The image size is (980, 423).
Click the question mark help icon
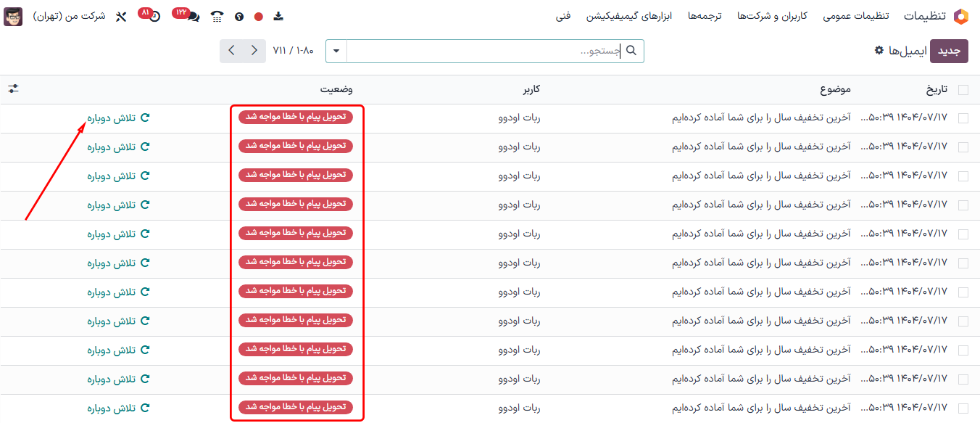pyautogui.click(x=238, y=16)
